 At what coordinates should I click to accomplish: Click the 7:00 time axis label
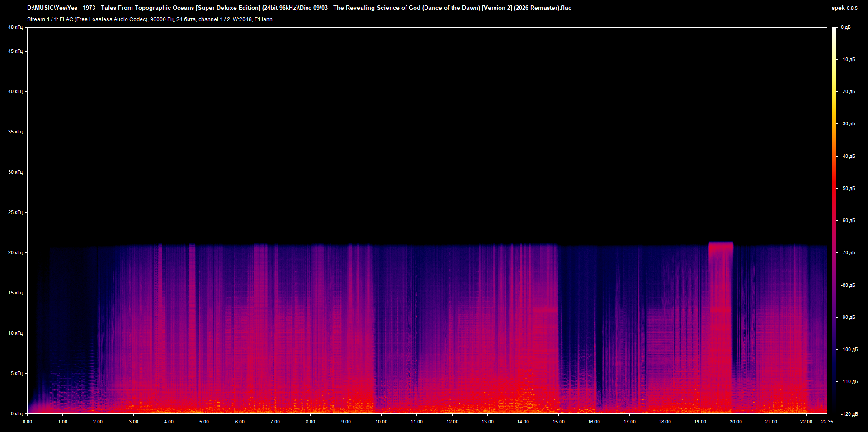click(x=275, y=422)
